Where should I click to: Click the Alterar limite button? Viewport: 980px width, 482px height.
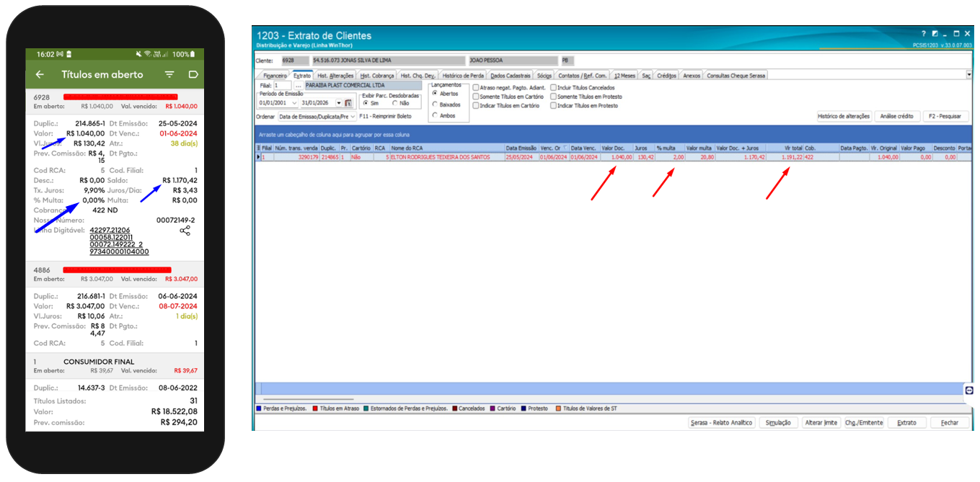click(821, 423)
